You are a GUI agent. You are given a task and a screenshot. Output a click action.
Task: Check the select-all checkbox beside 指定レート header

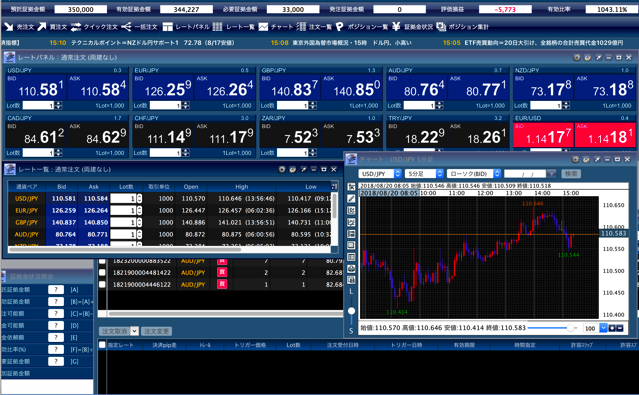coord(102,345)
